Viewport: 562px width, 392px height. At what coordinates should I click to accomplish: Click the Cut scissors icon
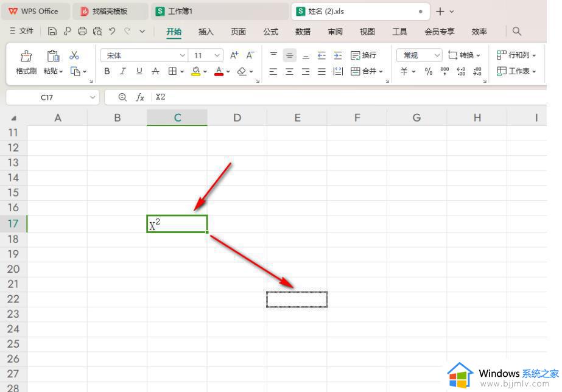[74, 55]
